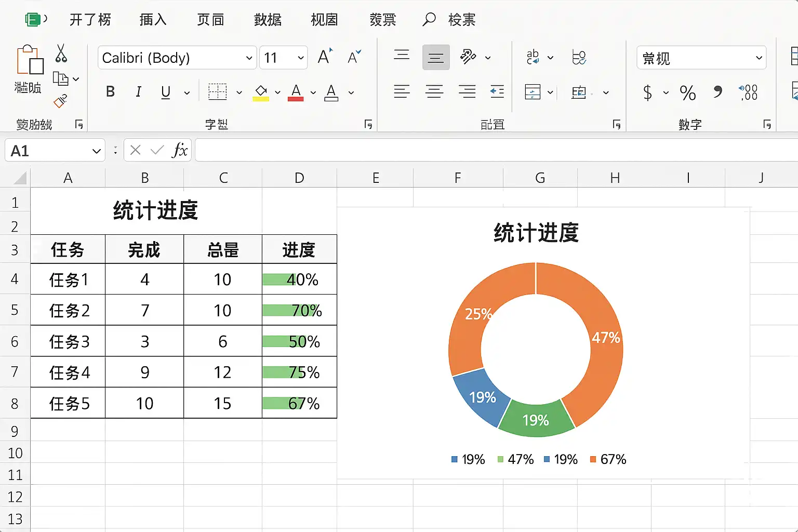798x532 pixels.
Task: Open the alignment group dialog launcher
Action: point(617,124)
